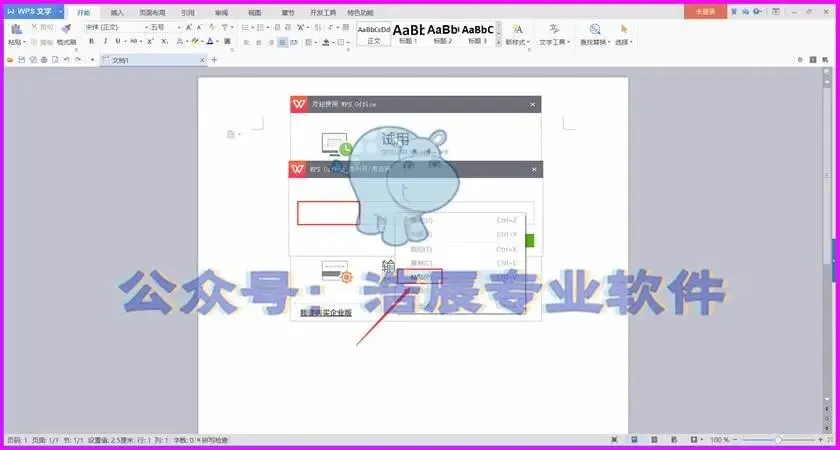Increase font size with A+ icon
The height and width of the screenshot is (450, 840).
coord(189,27)
